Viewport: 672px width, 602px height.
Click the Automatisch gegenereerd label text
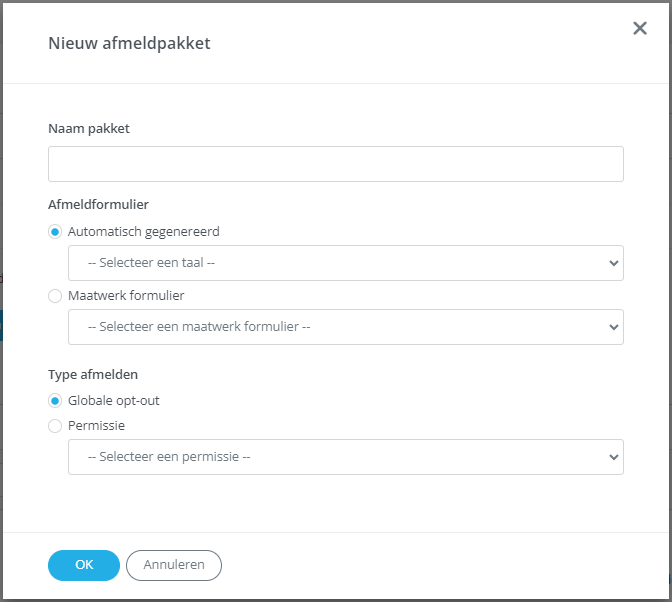pyautogui.click(x=144, y=232)
